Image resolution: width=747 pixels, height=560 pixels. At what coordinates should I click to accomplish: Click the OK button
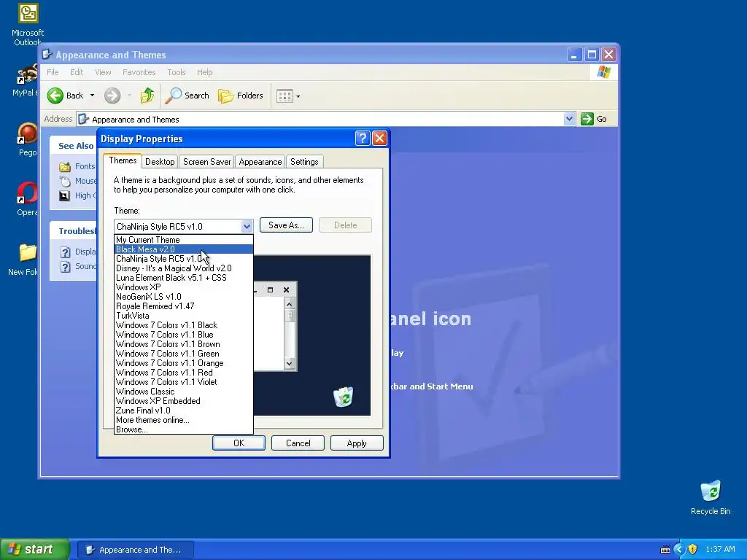(x=239, y=443)
